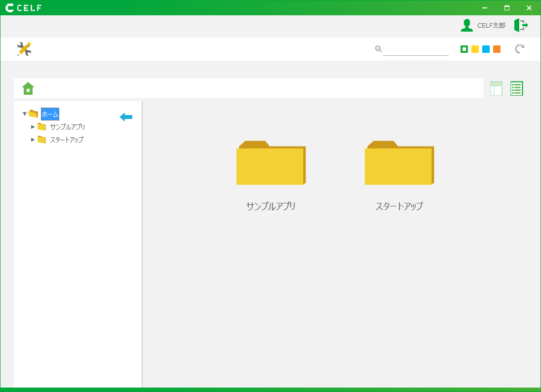Click the green home icon in breadcrumb
This screenshot has height=392, width=541.
28,88
